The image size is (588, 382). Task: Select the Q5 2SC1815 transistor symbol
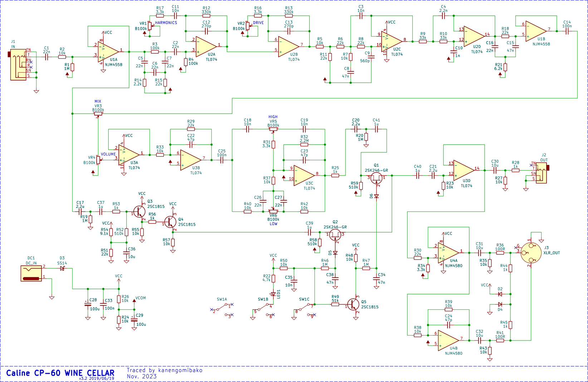tap(353, 304)
